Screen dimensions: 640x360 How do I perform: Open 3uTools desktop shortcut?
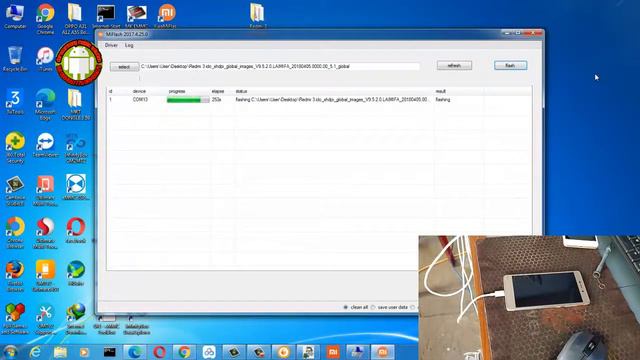15,102
